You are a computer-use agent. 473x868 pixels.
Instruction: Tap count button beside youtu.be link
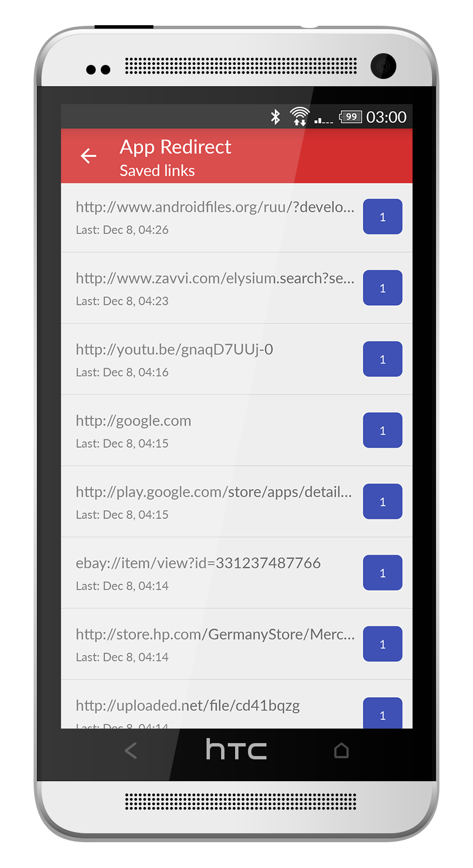[383, 359]
